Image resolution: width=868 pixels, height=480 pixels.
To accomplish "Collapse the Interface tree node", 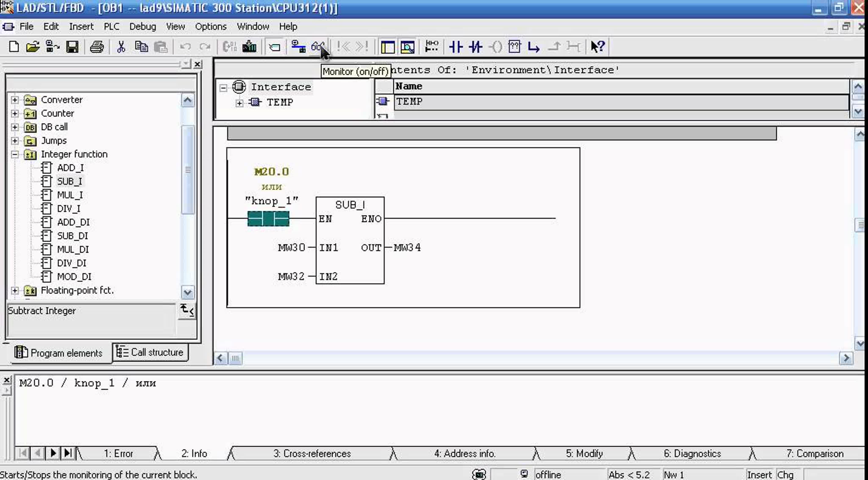I will click(223, 88).
